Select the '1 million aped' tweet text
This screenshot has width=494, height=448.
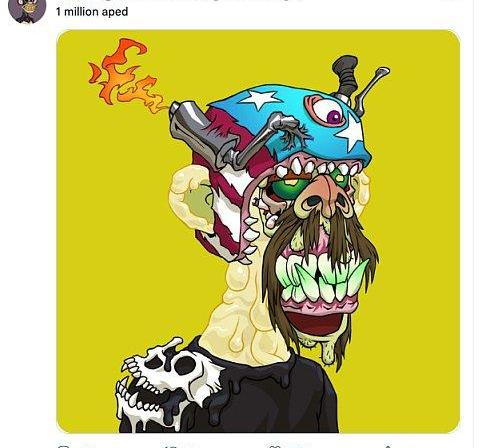click(x=92, y=12)
